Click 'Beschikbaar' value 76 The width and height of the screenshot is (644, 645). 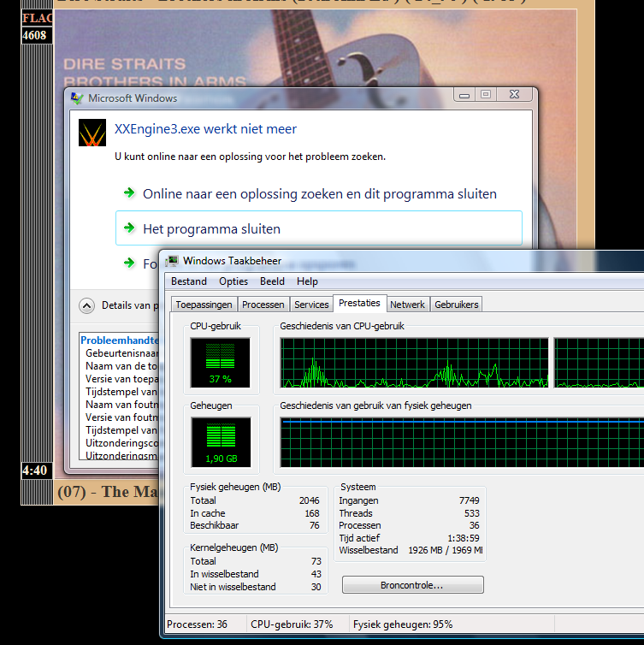[x=315, y=525]
